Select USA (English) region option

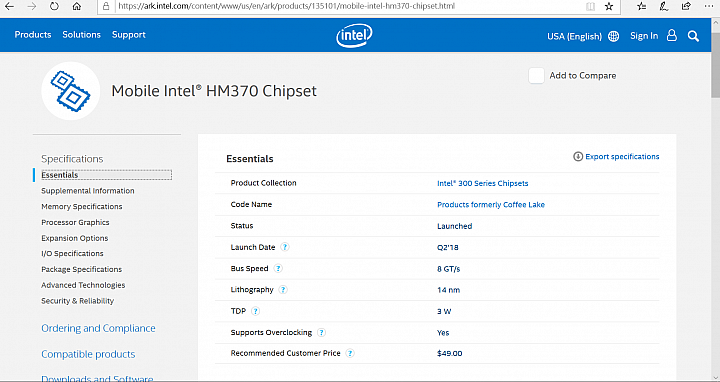click(x=574, y=36)
